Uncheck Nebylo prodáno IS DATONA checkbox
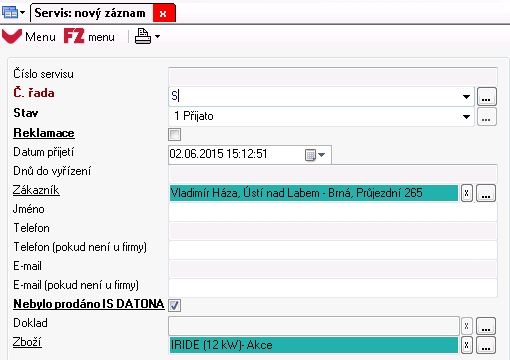 coord(175,305)
